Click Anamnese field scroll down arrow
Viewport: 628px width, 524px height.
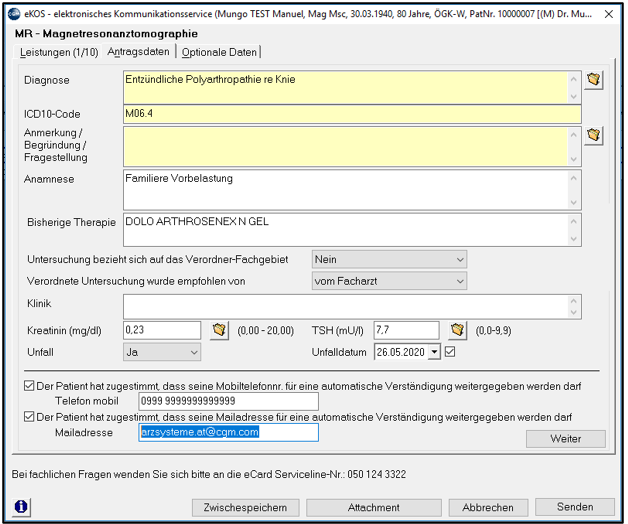574,202
